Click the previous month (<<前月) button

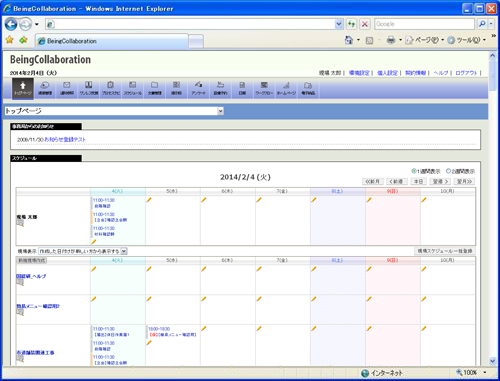pyautogui.click(x=373, y=181)
